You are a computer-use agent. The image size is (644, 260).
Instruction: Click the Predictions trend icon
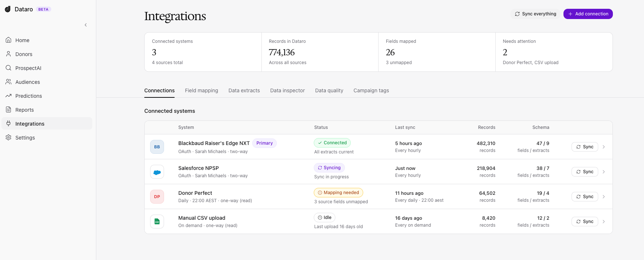[x=8, y=96]
